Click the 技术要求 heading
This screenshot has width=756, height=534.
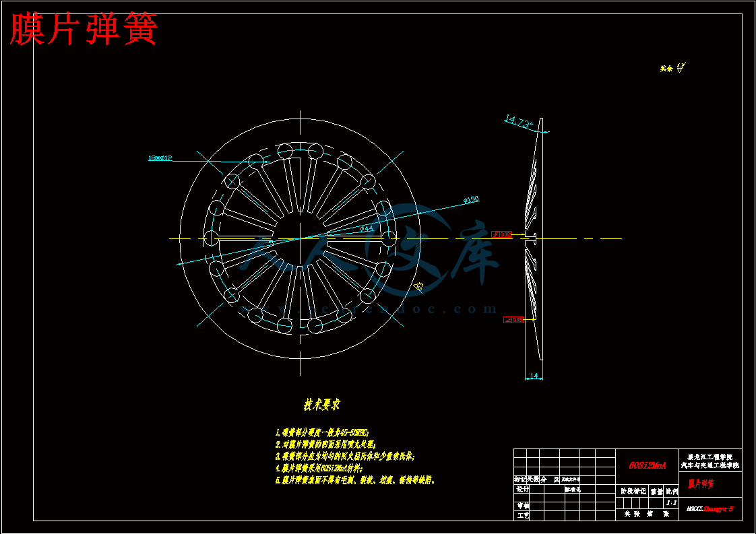[321, 404]
